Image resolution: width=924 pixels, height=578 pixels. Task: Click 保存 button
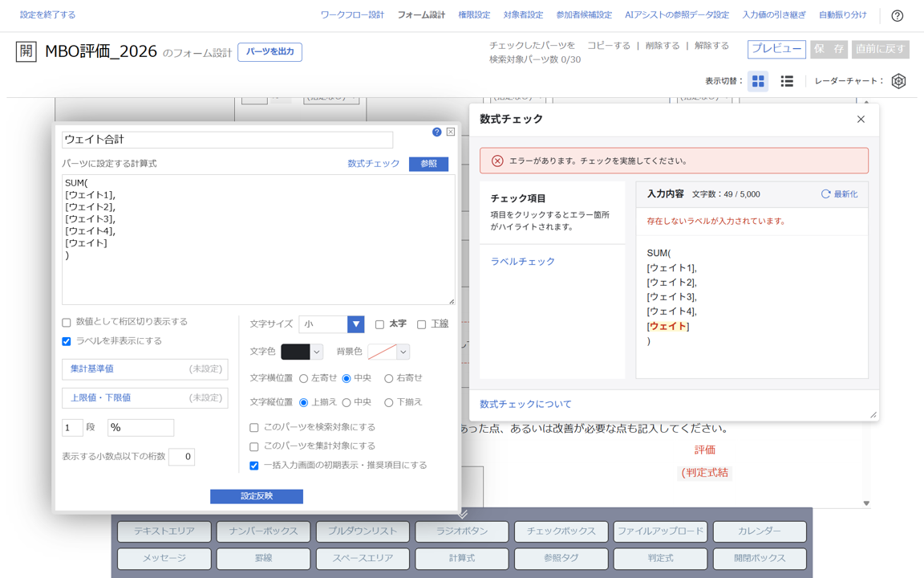(x=829, y=49)
